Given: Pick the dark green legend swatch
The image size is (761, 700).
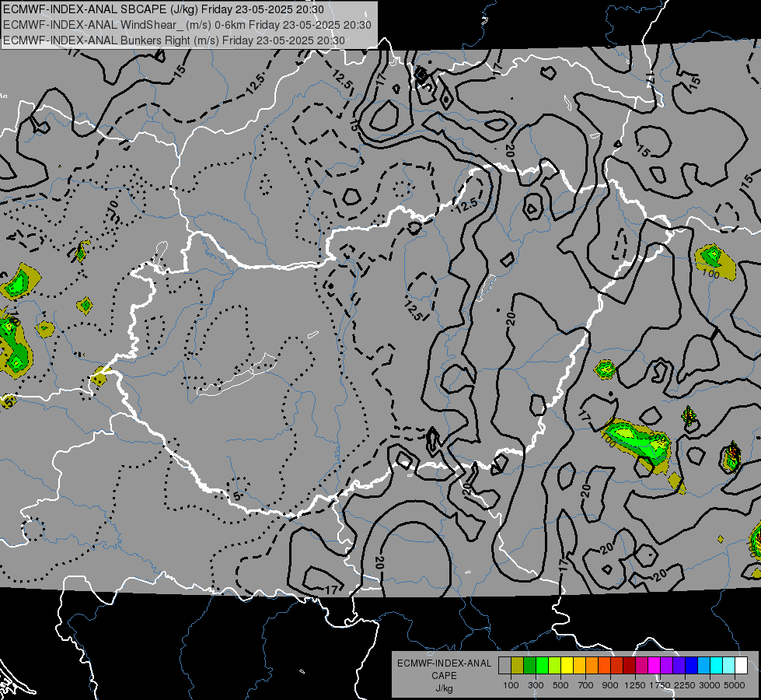Looking at the screenshot, I should pyautogui.click(x=529, y=666).
